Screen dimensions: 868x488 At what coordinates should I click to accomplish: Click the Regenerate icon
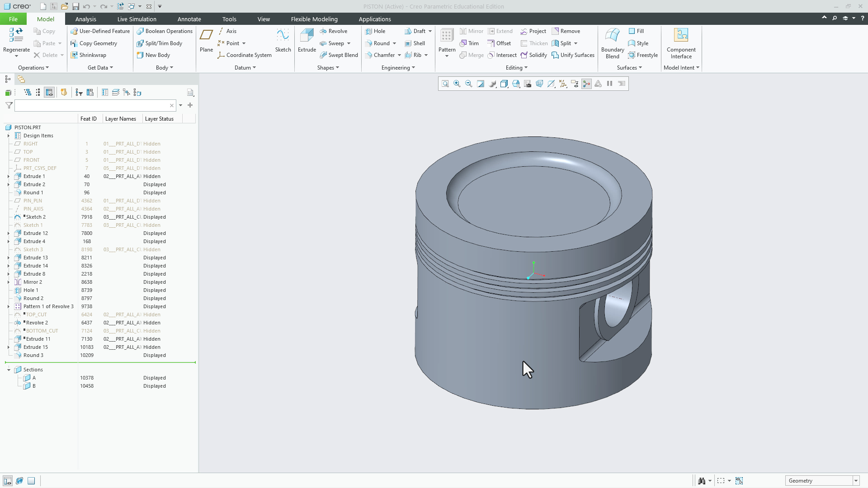16,35
